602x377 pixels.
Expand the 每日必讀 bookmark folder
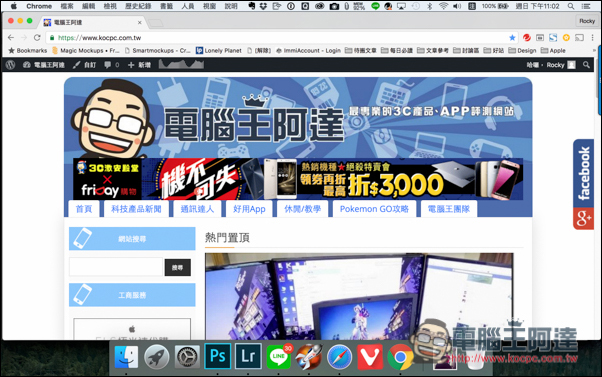pyautogui.click(x=397, y=50)
